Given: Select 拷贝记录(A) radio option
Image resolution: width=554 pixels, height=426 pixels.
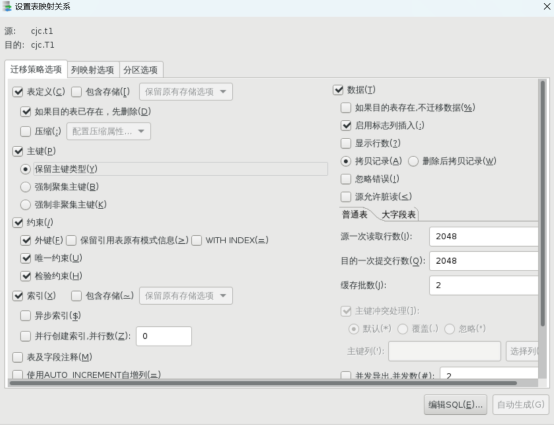Looking at the screenshot, I should click(x=346, y=161).
